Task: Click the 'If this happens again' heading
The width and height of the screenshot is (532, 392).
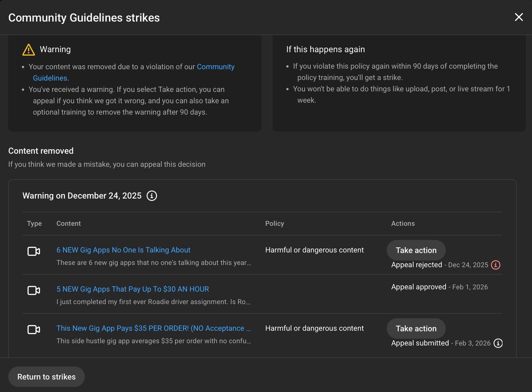Action: click(x=325, y=49)
